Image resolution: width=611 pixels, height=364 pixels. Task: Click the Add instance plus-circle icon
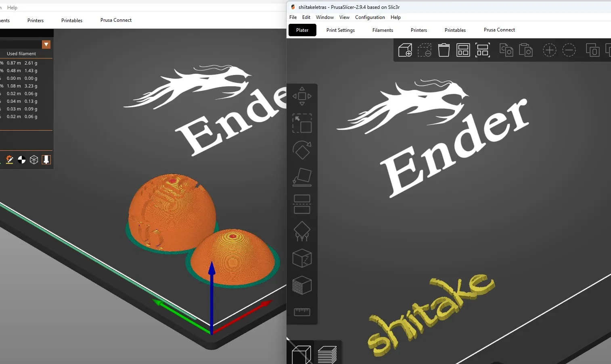click(x=550, y=50)
